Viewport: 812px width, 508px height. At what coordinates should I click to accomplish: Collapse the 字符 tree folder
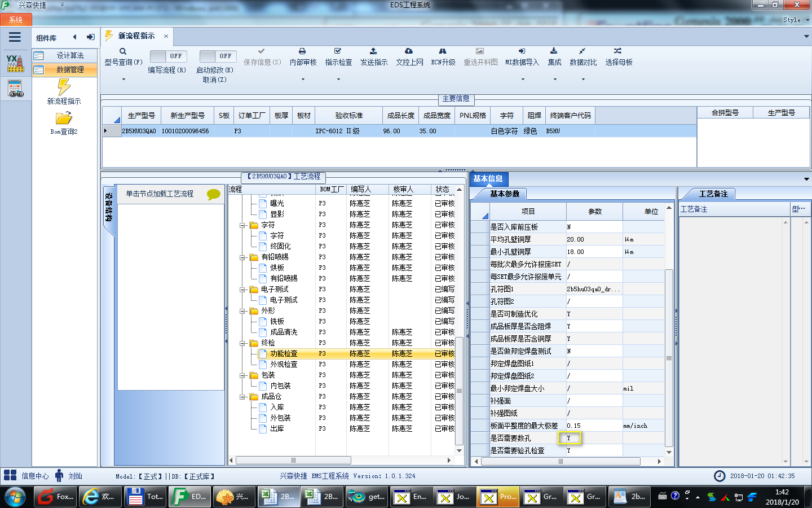[x=242, y=225]
